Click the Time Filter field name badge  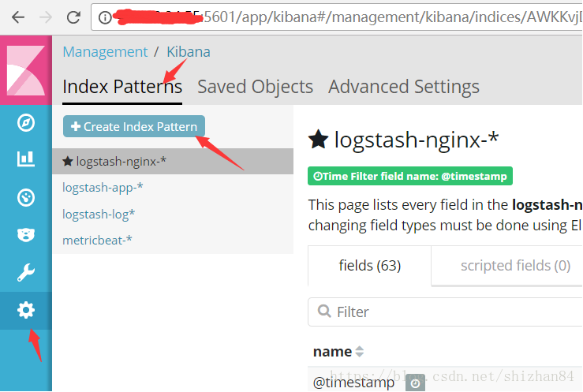coord(410,176)
